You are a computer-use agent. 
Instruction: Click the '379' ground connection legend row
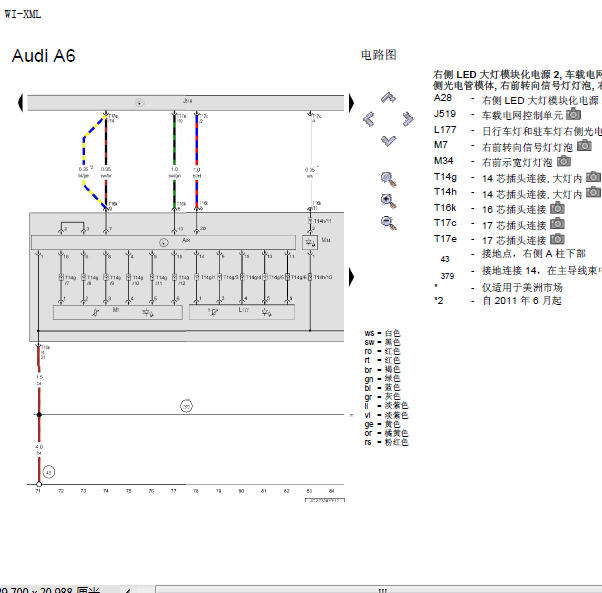point(521,272)
